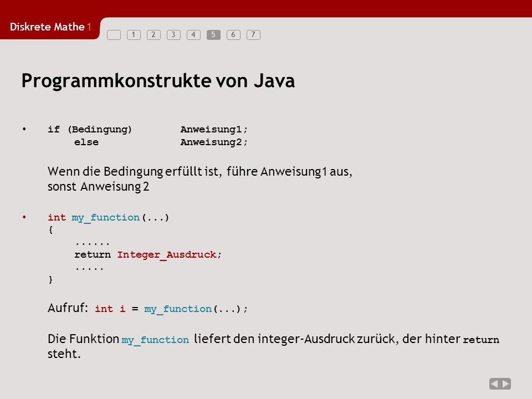Jump to chapter 7
Screen dimensions: 532x399
[253, 35]
